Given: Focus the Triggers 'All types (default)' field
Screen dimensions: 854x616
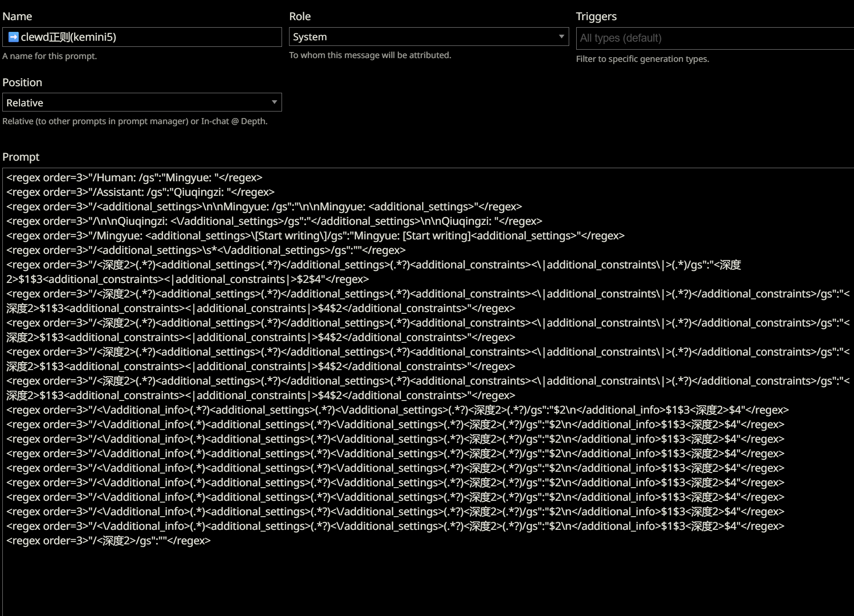Looking at the screenshot, I should pyautogui.click(x=715, y=38).
